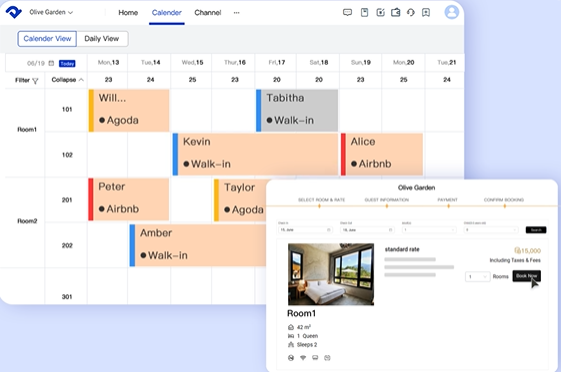Open the date picker calendar icon
Viewport: 561px width, 372px height.
[x=51, y=63]
